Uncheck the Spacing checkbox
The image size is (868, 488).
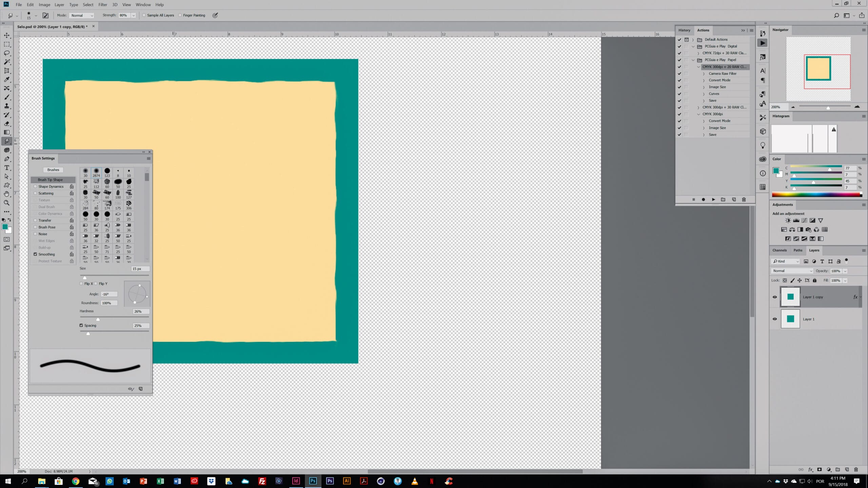[81, 325]
